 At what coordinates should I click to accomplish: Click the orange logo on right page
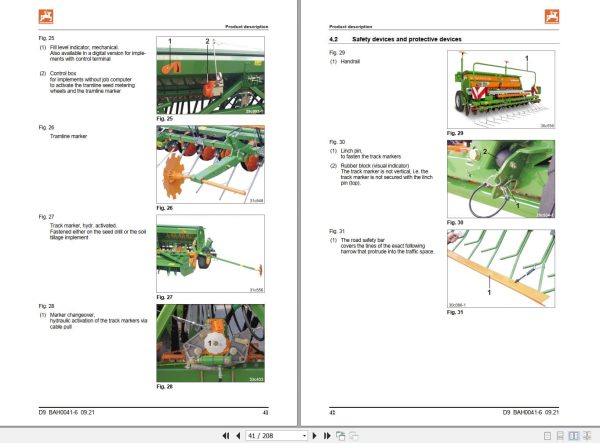[552, 17]
